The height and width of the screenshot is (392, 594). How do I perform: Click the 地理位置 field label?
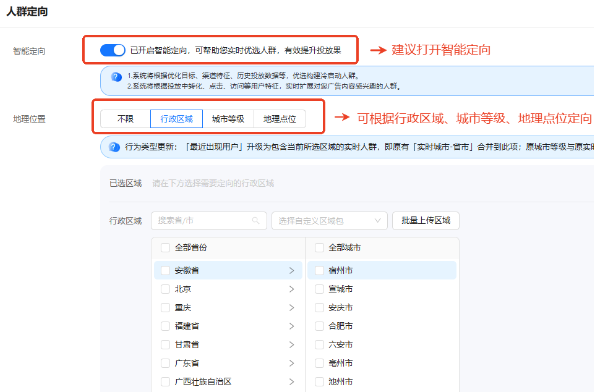(x=29, y=119)
